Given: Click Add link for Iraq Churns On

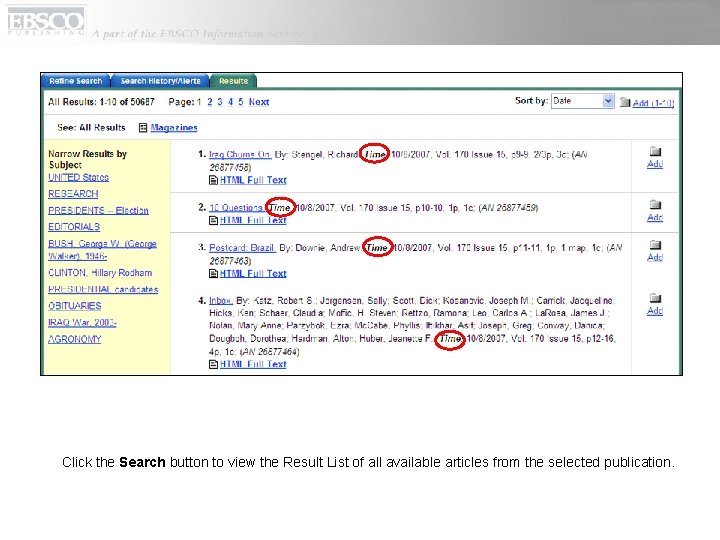Looking at the screenshot, I should (x=655, y=164).
